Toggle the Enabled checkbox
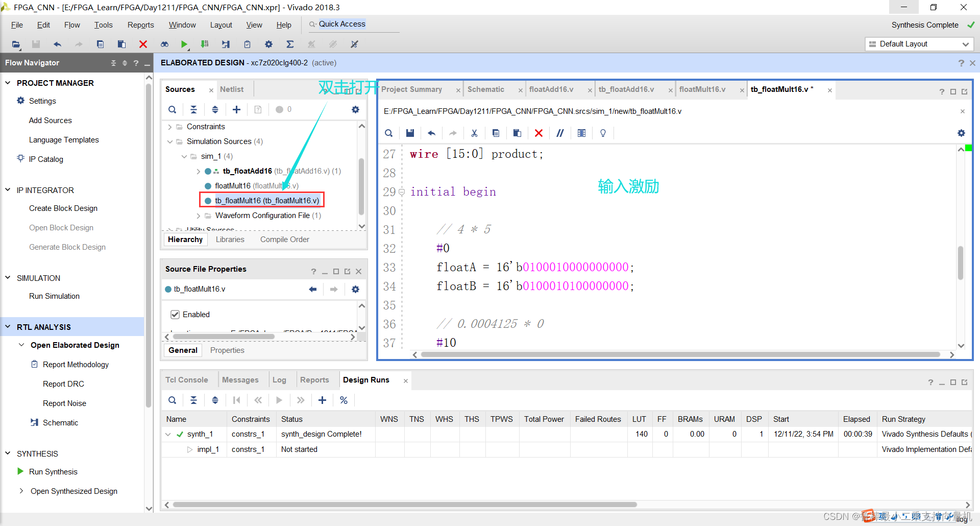Screen dimensions: 980x526 [175, 315]
